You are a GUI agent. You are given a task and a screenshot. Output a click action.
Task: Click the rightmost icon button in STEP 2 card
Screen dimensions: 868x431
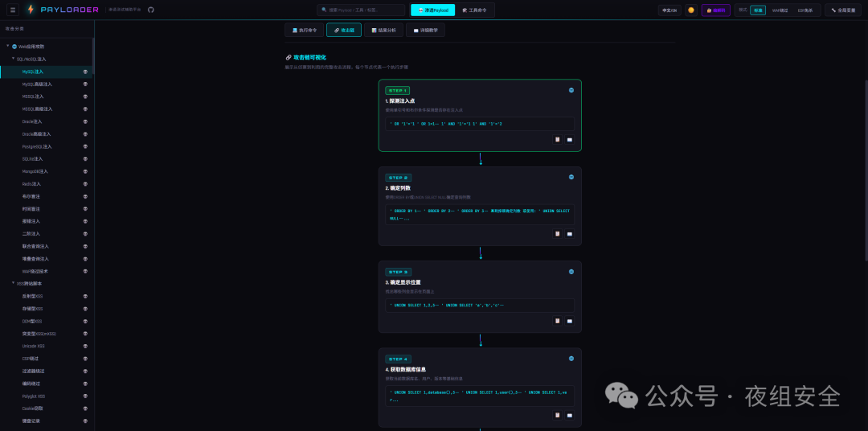pyautogui.click(x=570, y=234)
